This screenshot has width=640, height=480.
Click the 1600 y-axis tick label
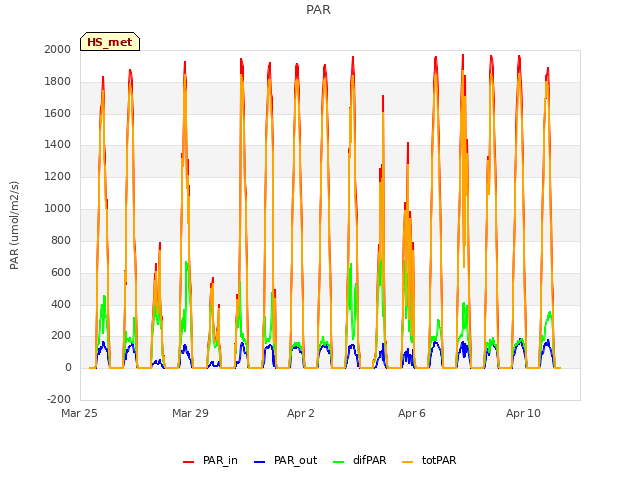click(58, 113)
